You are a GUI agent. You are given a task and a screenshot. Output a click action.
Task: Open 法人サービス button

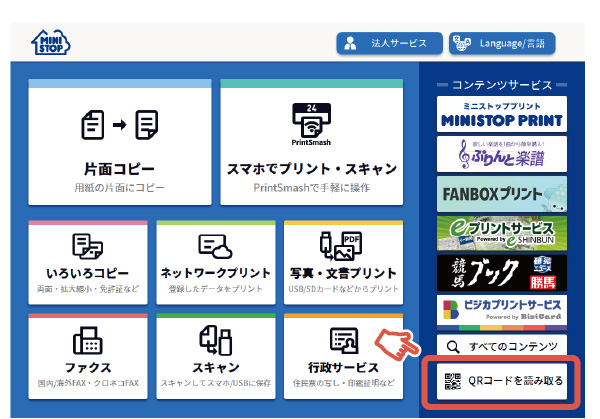pyautogui.click(x=389, y=43)
